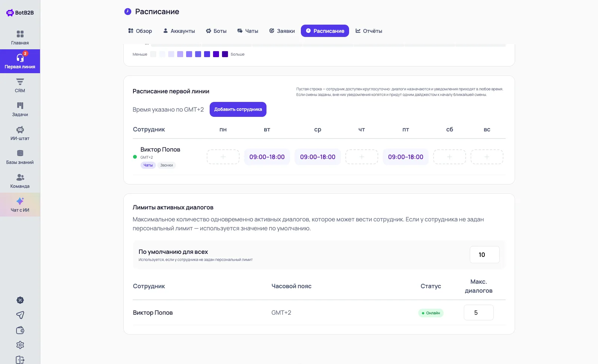598x364 pixels.
Task: Select the Расписание tab
Action: click(x=325, y=31)
